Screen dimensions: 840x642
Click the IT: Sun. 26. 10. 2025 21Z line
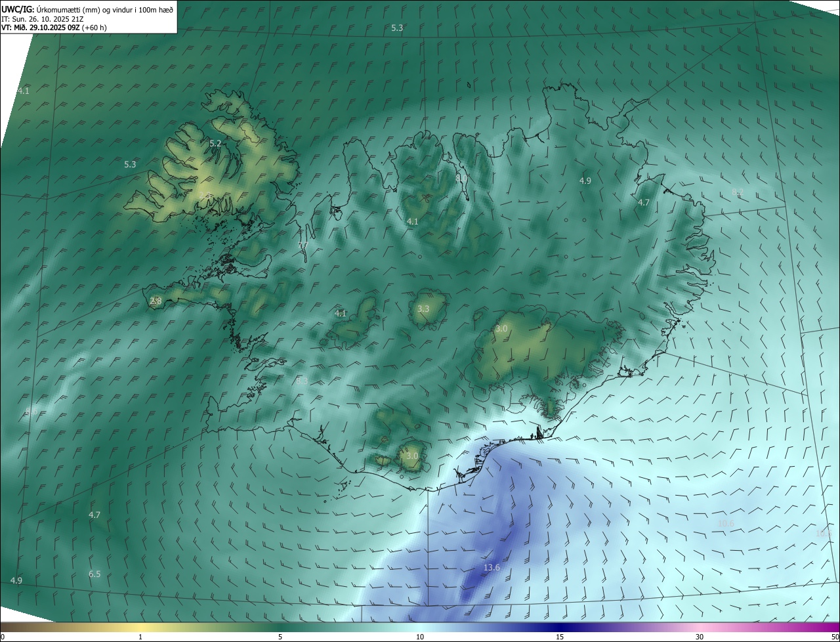point(43,18)
